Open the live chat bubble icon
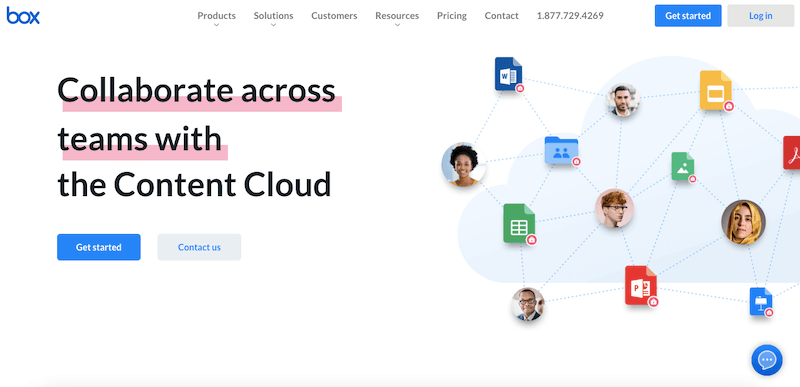 pyautogui.click(x=766, y=360)
